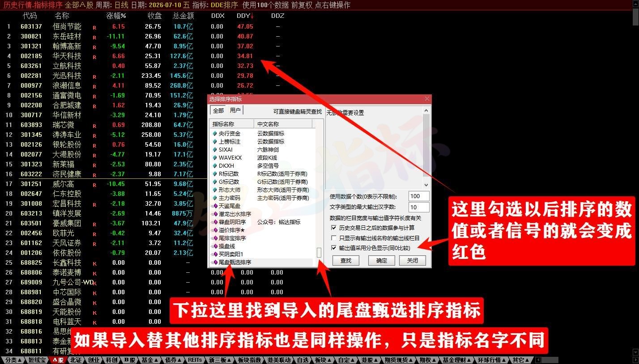Switch to the 科创 bottom tab
This screenshot has height=364, width=639.
coord(111,360)
